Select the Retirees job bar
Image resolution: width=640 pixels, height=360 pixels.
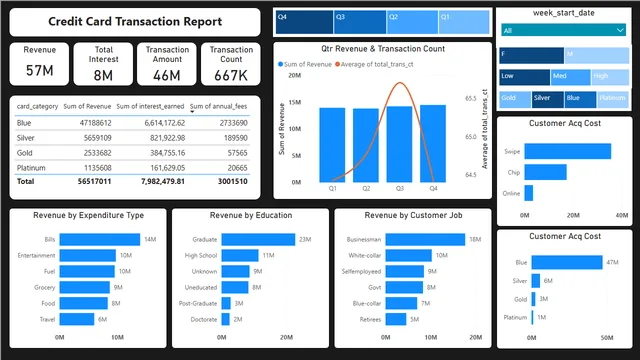pos(396,319)
